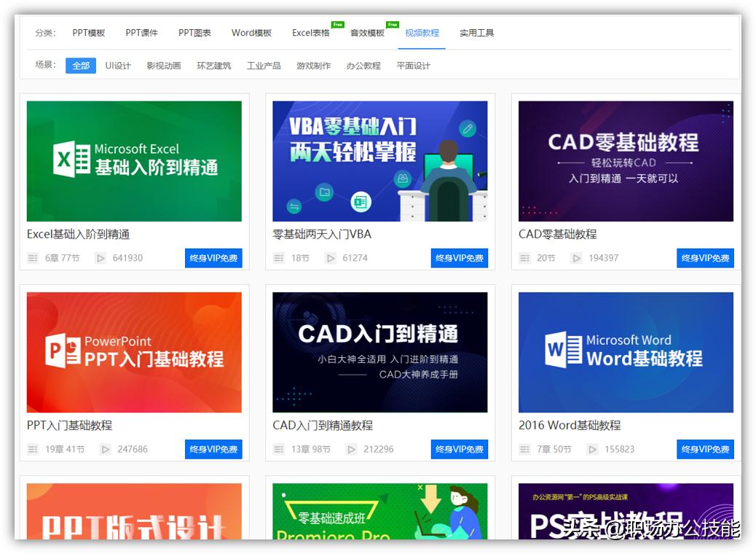Click 终身VIP免费 button on 2016 Word基础教程

(x=705, y=449)
